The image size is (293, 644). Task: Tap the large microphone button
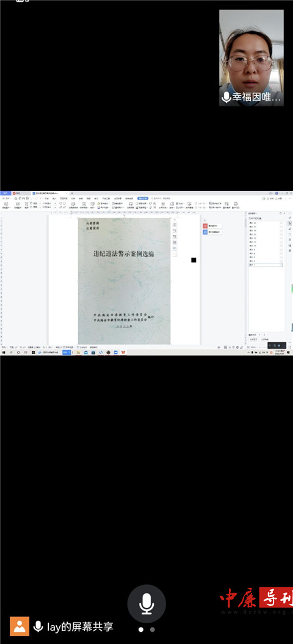coord(146,604)
